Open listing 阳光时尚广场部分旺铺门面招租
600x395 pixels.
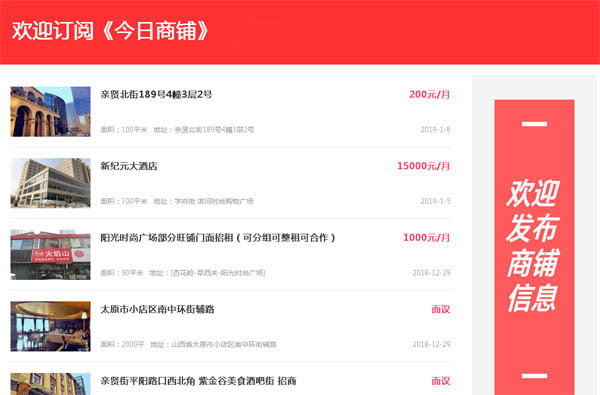(218, 238)
